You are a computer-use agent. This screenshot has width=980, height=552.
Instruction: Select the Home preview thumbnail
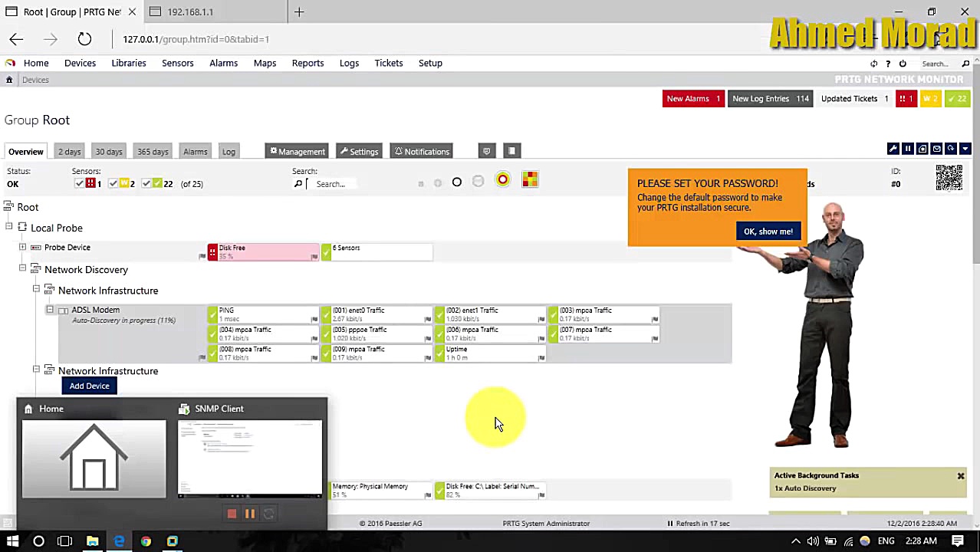point(94,458)
